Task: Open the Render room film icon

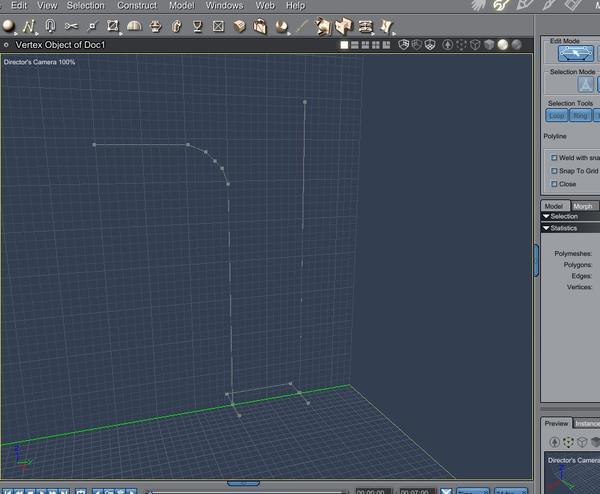Action: 572,5
